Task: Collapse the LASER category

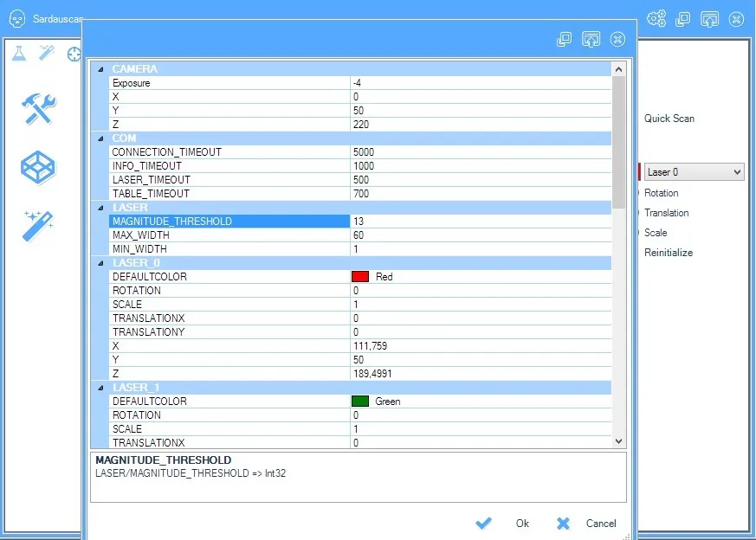Action: pyautogui.click(x=100, y=208)
